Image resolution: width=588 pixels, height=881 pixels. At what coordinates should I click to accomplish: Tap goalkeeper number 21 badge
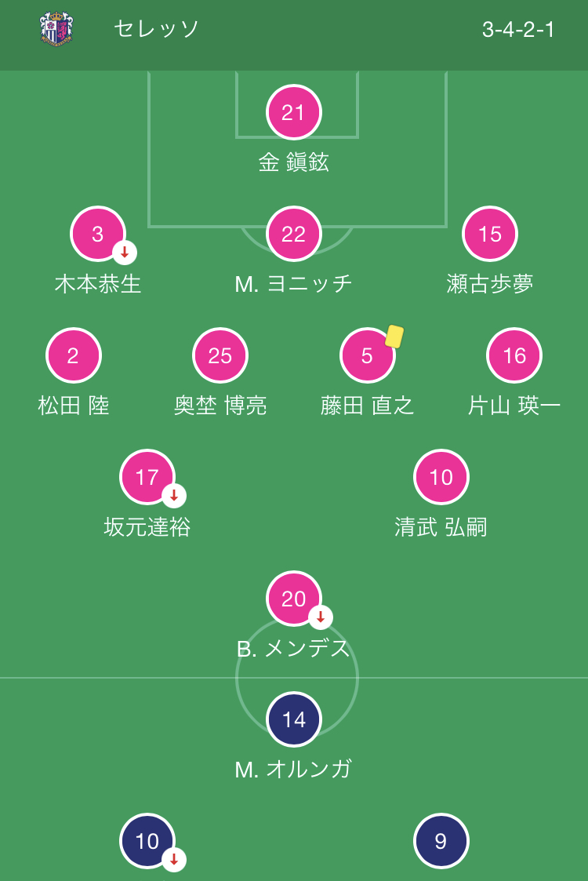click(x=294, y=112)
